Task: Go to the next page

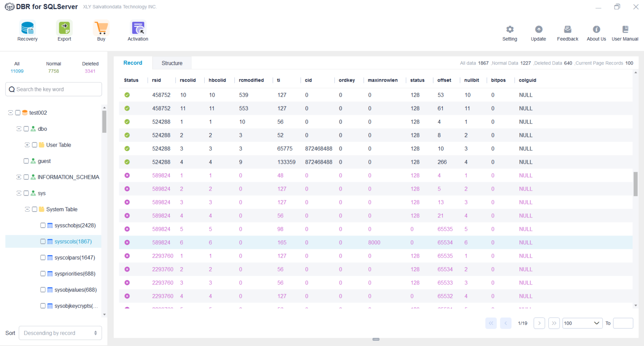Action: [x=539, y=323]
